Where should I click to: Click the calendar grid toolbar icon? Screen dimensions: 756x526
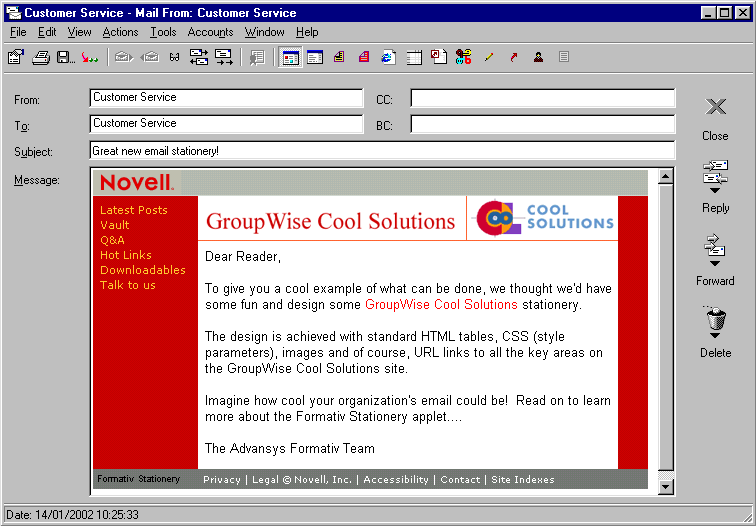414,57
